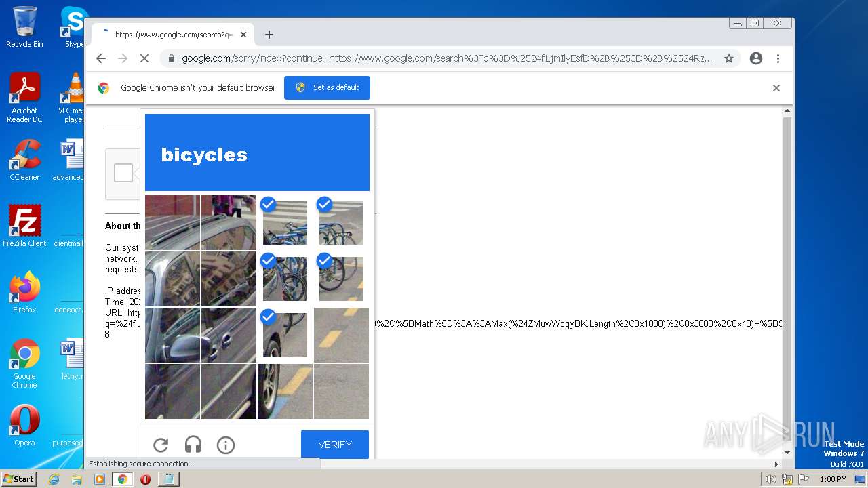Open Chrome three-dot menu
Image resolution: width=868 pixels, height=488 pixels.
pyautogui.click(x=778, y=58)
